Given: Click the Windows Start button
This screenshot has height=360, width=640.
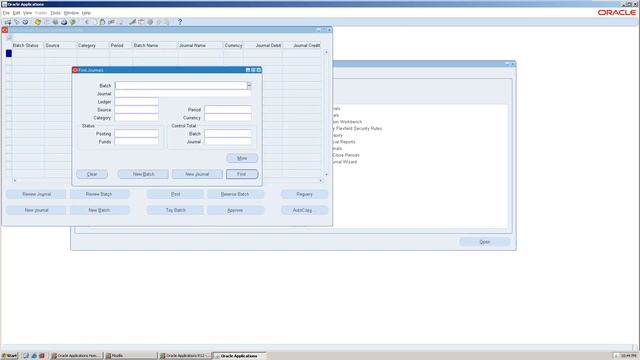Looking at the screenshot, I should point(9,356).
